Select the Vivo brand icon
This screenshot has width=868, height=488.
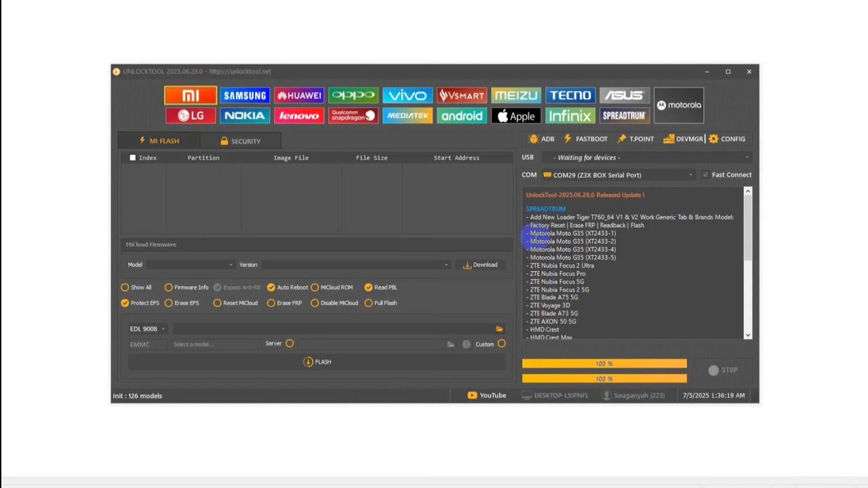tap(408, 96)
